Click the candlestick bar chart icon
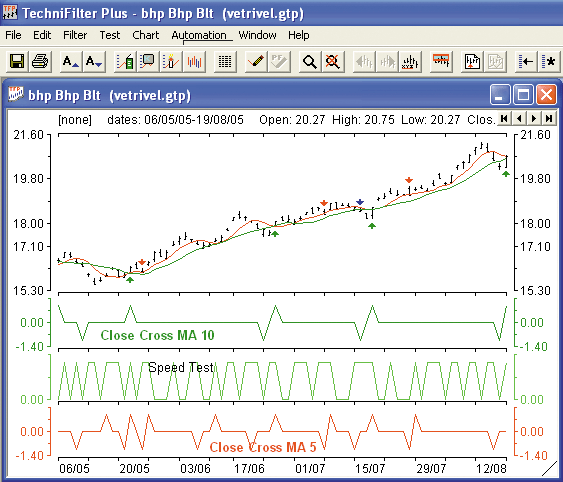Image resolution: width=563 pixels, height=482 pixels. [x=194, y=62]
